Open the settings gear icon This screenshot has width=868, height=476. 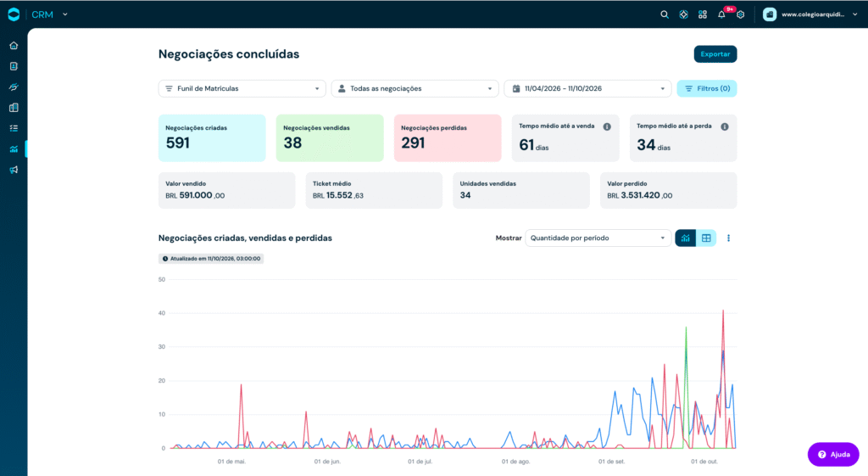point(741,14)
